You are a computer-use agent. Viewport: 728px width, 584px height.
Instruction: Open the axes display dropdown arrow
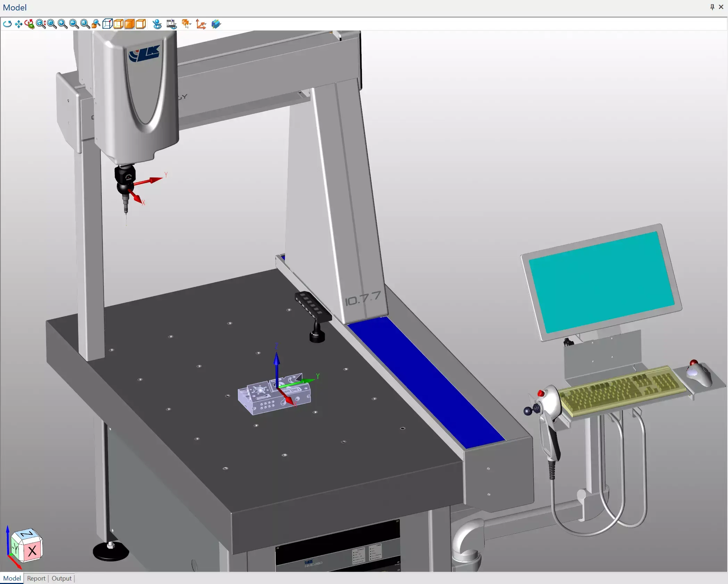206,24
